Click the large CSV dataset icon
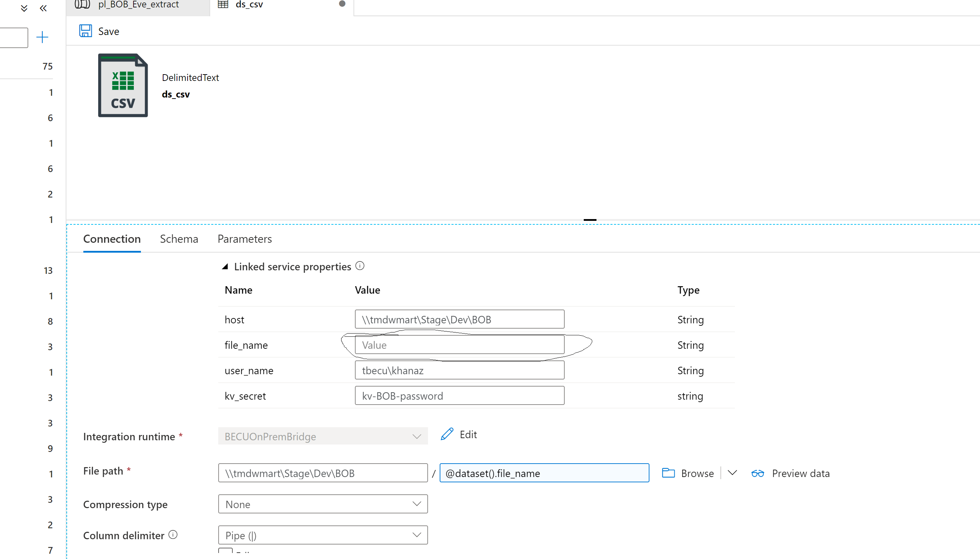This screenshot has width=980, height=559. pyautogui.click(x=123, y=85)
